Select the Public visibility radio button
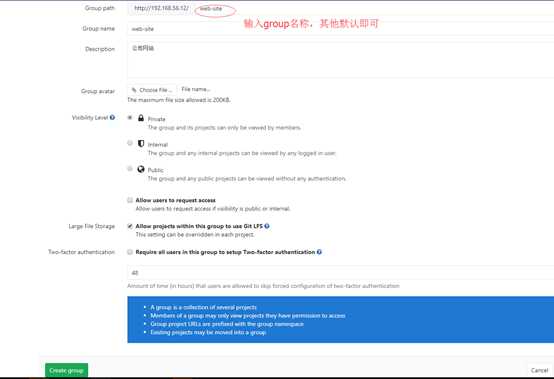554x379 pixels. [x=130, y=168]
